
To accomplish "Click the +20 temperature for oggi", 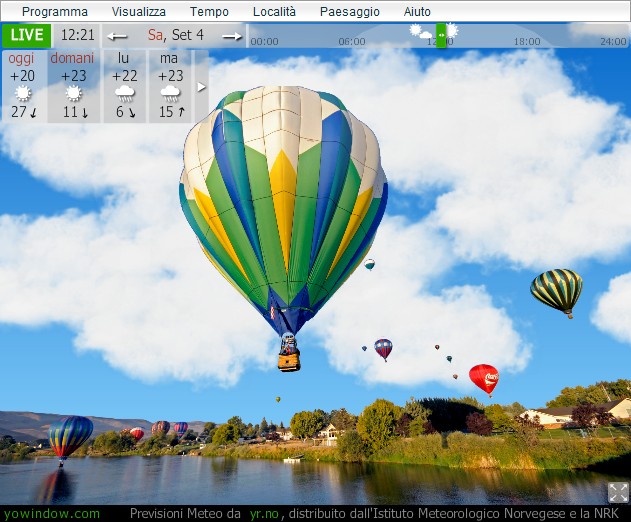I will tap(22, 76).
